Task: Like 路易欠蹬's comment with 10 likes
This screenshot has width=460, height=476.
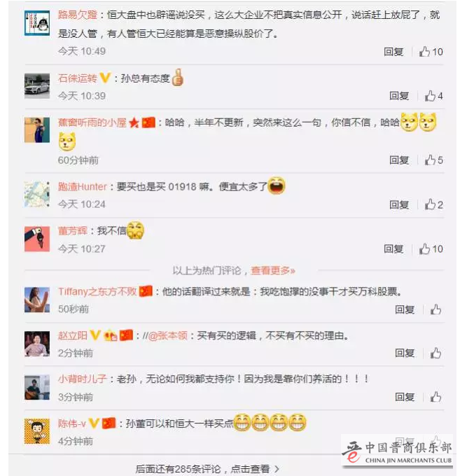Action: click(431, 52)
